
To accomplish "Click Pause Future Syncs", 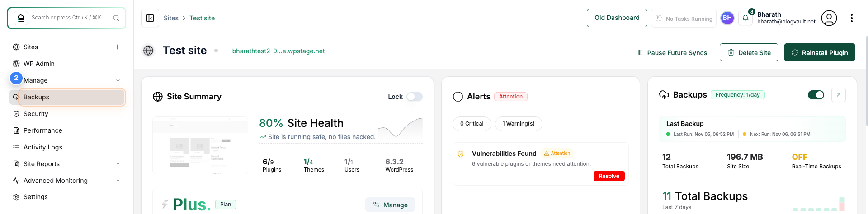I will (x=672, y=52).
